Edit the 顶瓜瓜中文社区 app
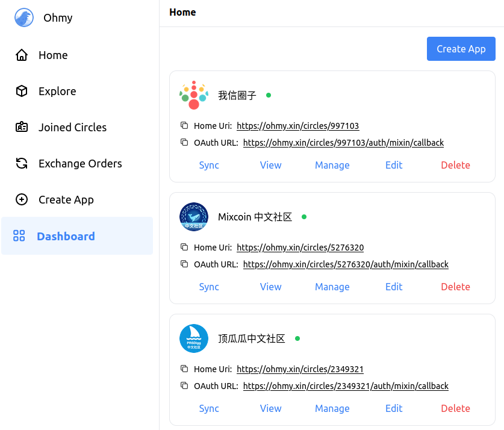The width and height of the screenshot is (504, 430). [394, 408]
